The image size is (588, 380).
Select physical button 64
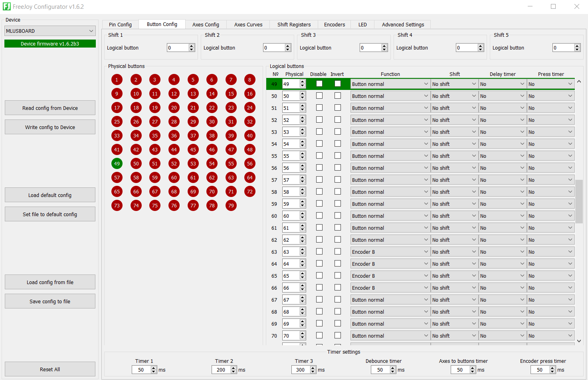[249, 177]
